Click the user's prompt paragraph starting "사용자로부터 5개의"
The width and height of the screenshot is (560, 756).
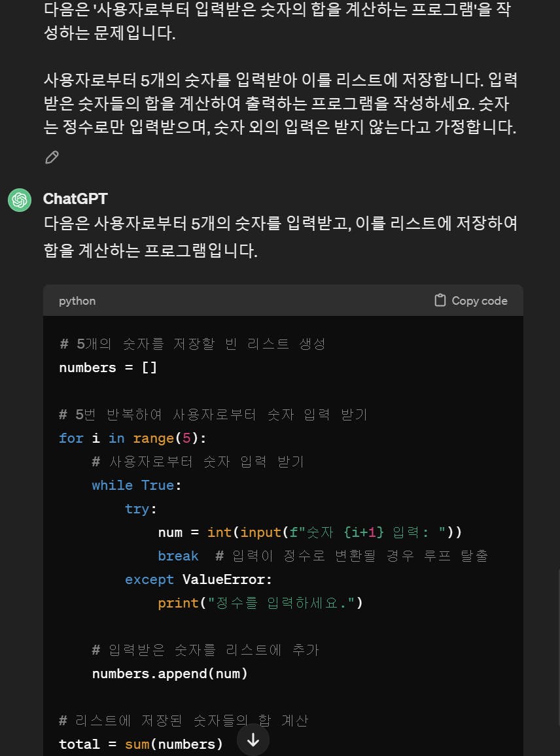280,103
